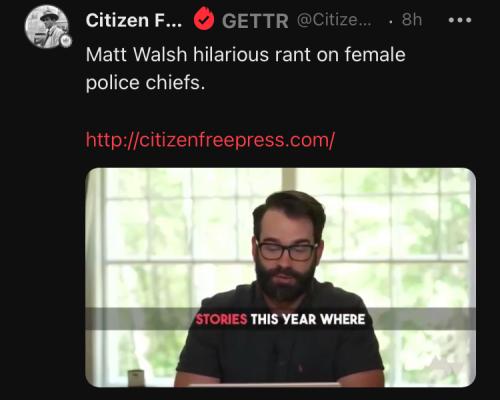The width and height of the screenshot is (500, 400).
Task: Click the man's glasses in the video
Action: coord(287,251)
